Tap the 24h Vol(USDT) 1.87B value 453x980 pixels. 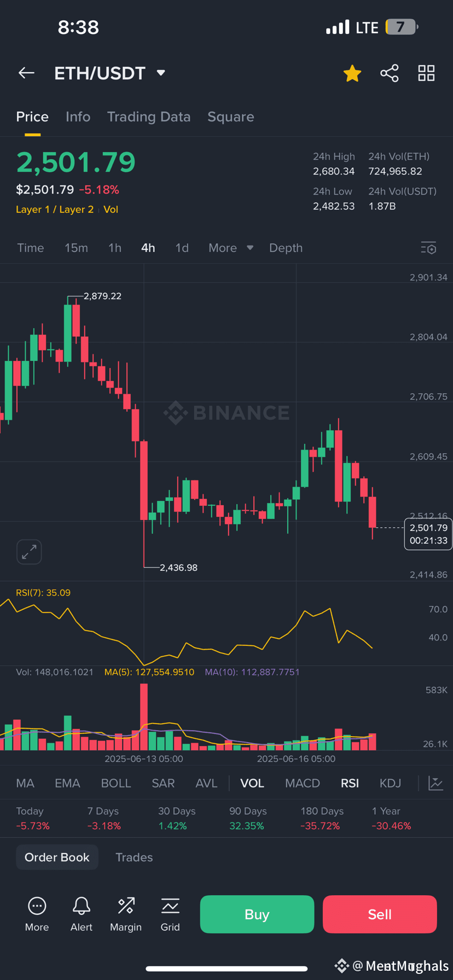coord(382,206)
